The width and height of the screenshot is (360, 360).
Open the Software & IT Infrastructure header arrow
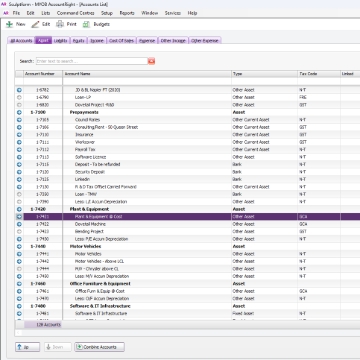pos(19,306)
